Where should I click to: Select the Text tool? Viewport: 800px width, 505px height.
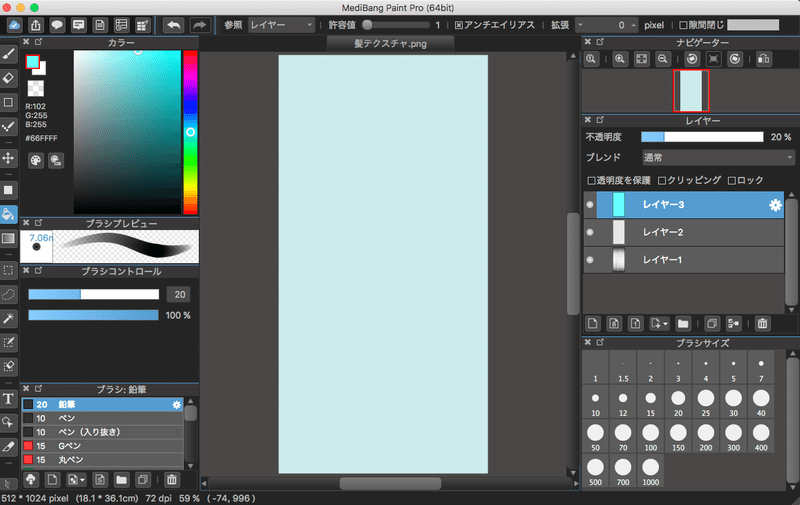pos(9,398)
